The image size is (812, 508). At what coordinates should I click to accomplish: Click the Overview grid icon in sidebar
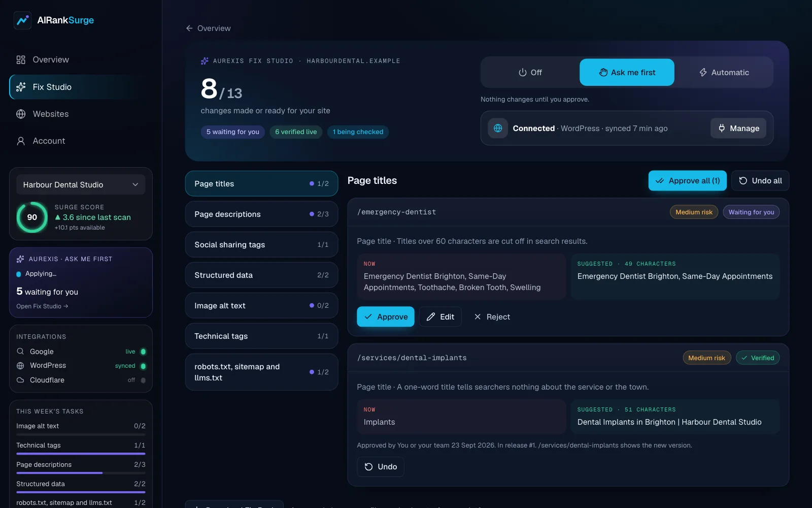21,60
